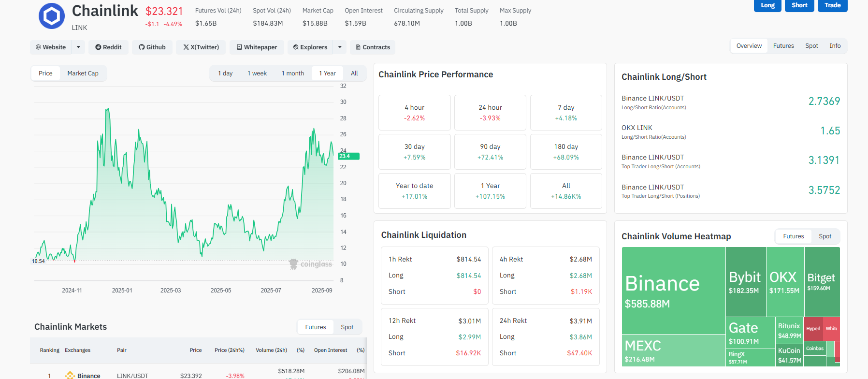
Task: Set chart range to All
Action: click(x=354, y=73)
